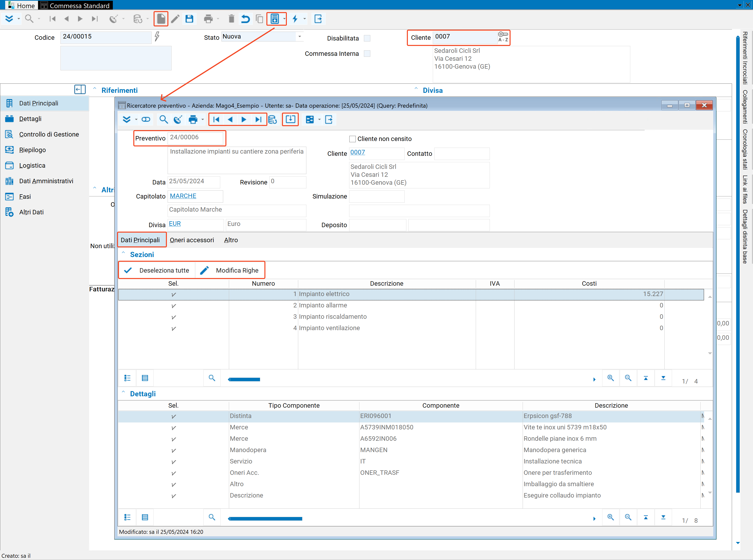Toggle the Disabilitata checkbox
Image resolution: width=753 pixels, height=560 pixels.
(x=367, y=38)
